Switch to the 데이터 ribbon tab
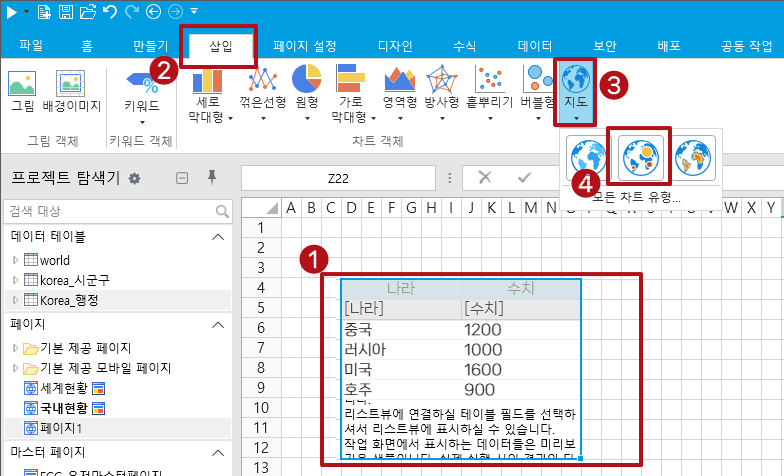This screenshot has height=476, width=784. pyautogui.click(x=535, y=46)
